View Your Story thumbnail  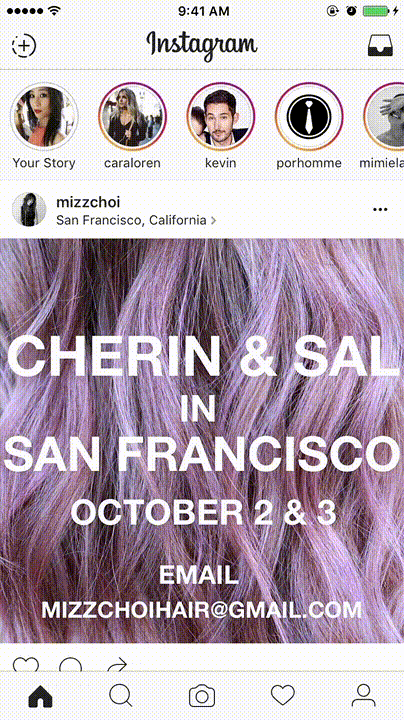(x=45, y=117)
